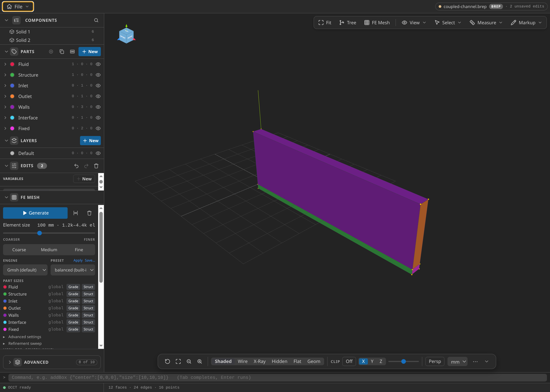The width and height of the screenshot is (550, 392).
Task: Open the mm units dropdown
Action: (458, 362)
